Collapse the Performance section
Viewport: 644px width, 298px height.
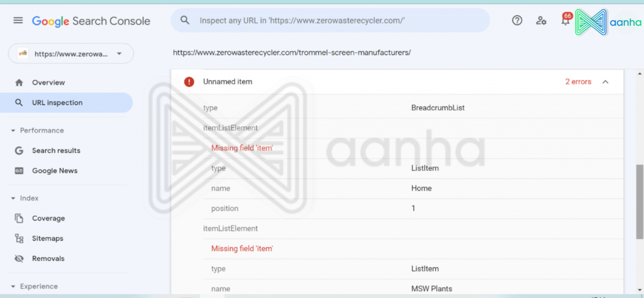13,131
